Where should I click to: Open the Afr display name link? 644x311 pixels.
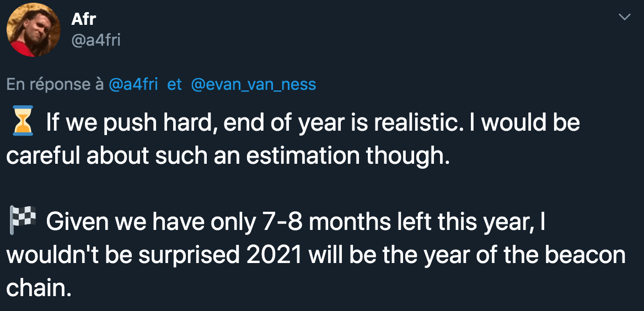(x=84, y=19)
